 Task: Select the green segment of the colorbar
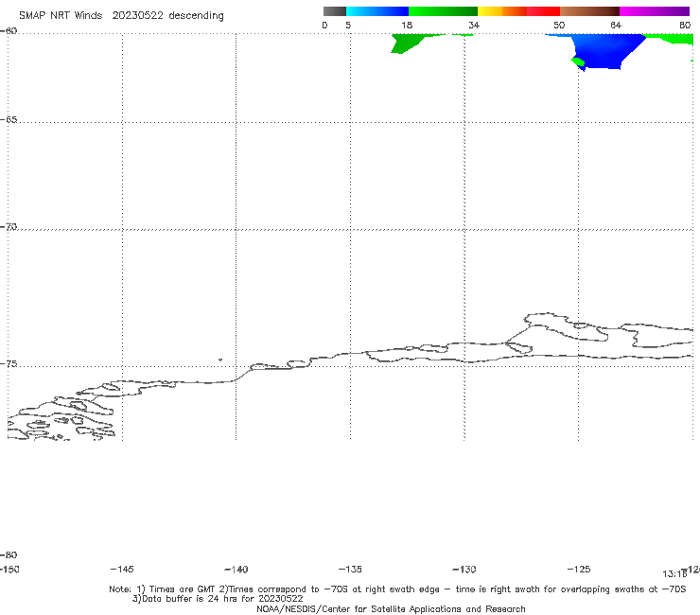coord(443,11)
